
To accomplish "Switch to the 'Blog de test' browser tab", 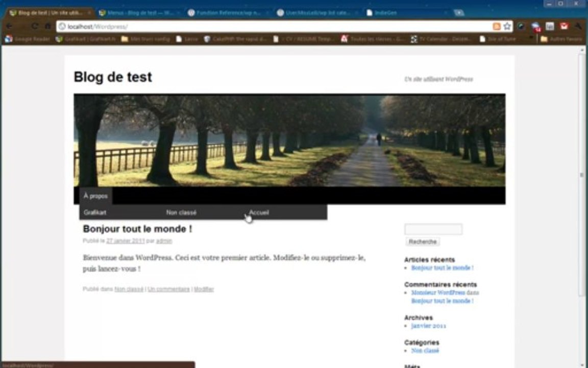I will (50, 13).
